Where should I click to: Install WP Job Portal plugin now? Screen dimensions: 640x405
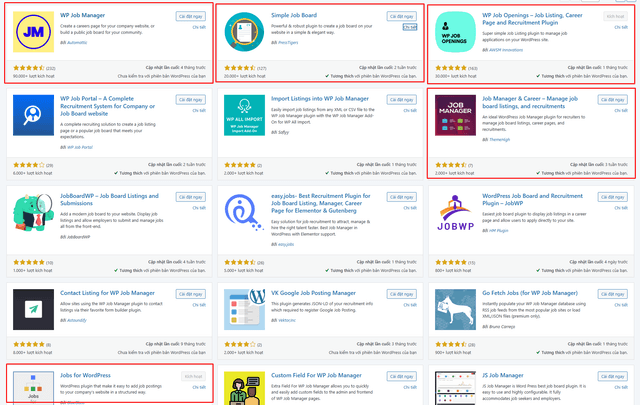[x=191, y=100]
